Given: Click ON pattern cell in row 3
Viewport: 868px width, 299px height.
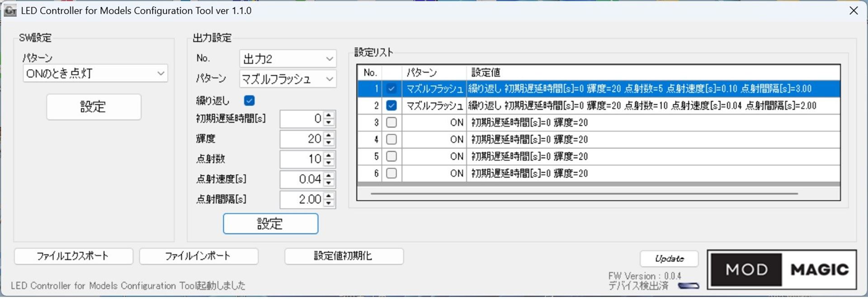Looking at the screenshot, I should coord(434,123).
